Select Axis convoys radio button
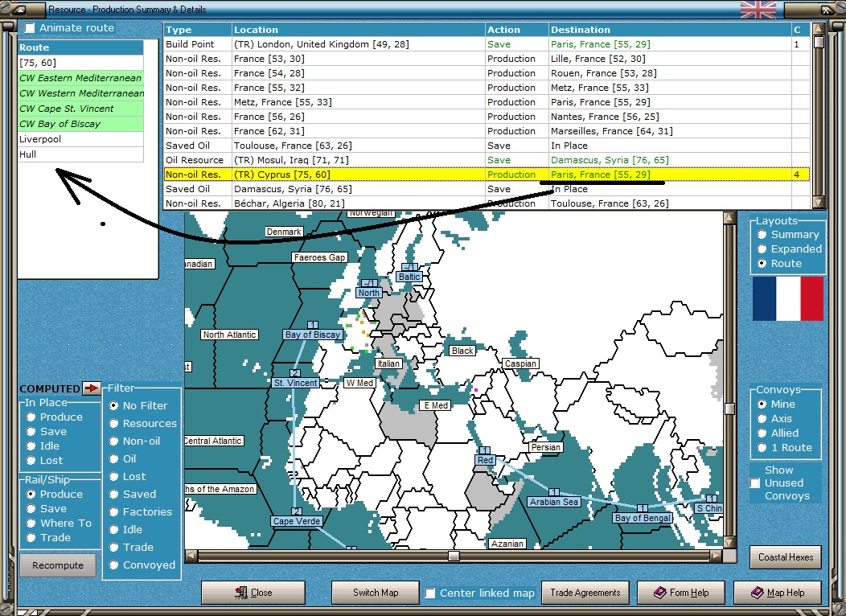This screenshot has height=616, width=846. pyautogui.click(x=761, y=419)
